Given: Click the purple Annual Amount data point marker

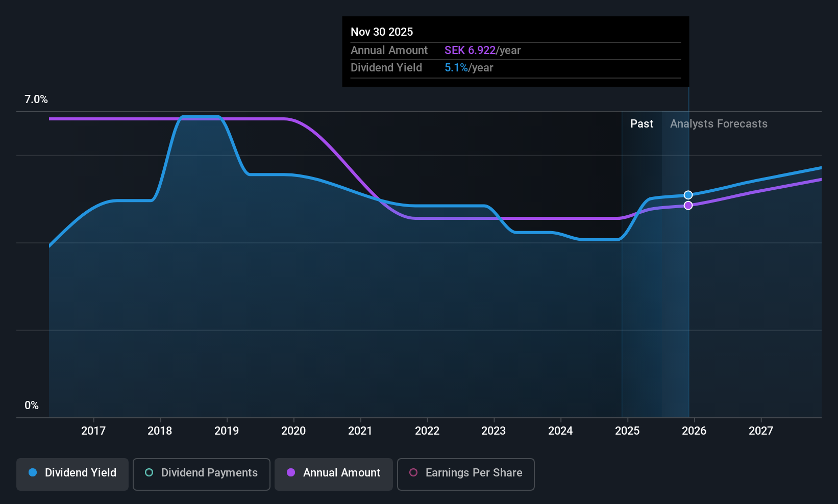Looking at the screenshot, I should click(688, 206).
